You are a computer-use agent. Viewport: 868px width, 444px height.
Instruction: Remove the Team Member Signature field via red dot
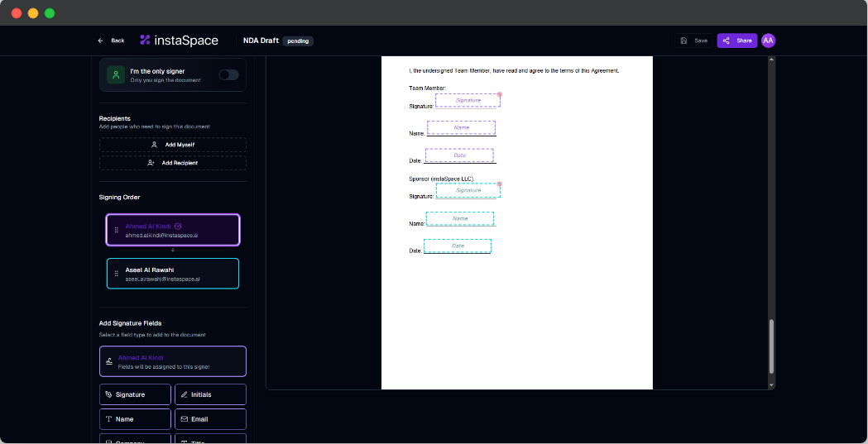(x=499, y=94)
